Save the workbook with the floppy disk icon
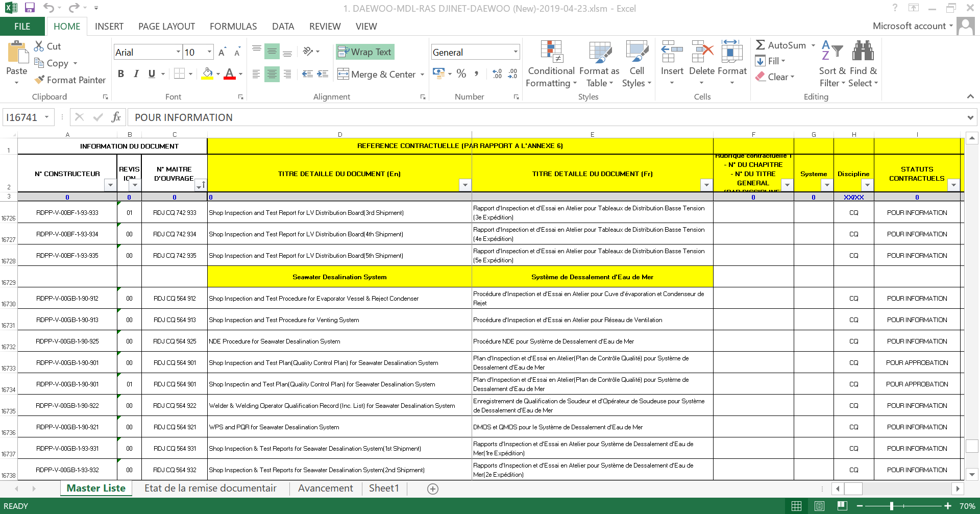The width and height of the screenshot is (980, 514). (x=30, y=8)
